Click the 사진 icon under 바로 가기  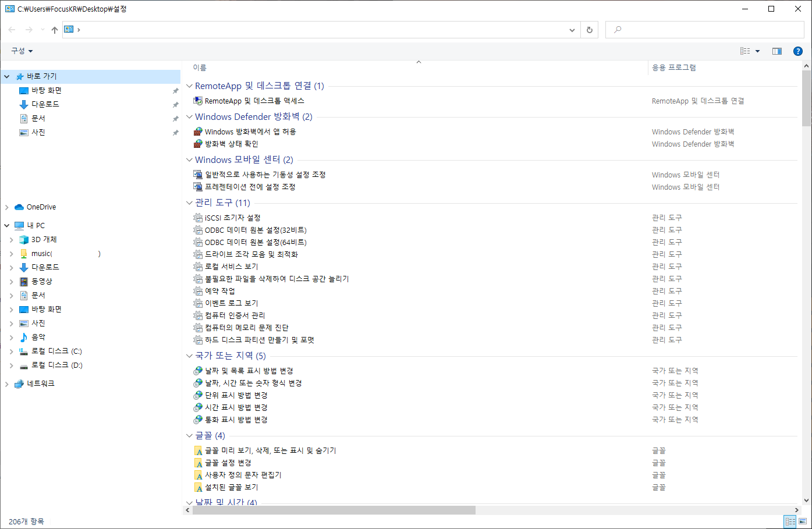(x=24, y=133)
